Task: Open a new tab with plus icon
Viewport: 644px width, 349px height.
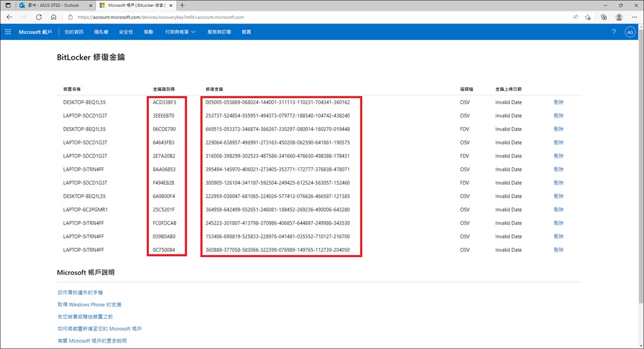Action: pyautogui.click(x=183, y=5)
